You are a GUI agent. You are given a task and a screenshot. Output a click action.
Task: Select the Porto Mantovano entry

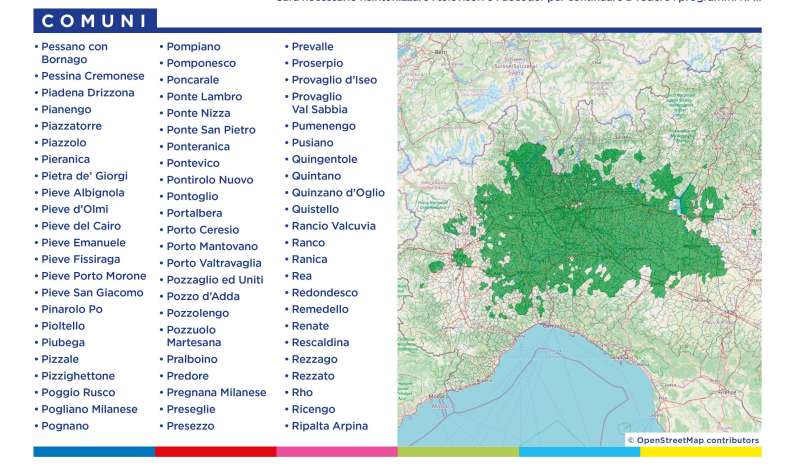click(212, 246)
